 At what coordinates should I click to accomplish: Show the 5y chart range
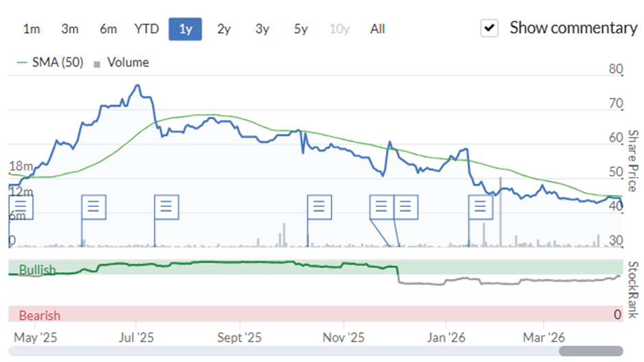(x=301, y=29)
